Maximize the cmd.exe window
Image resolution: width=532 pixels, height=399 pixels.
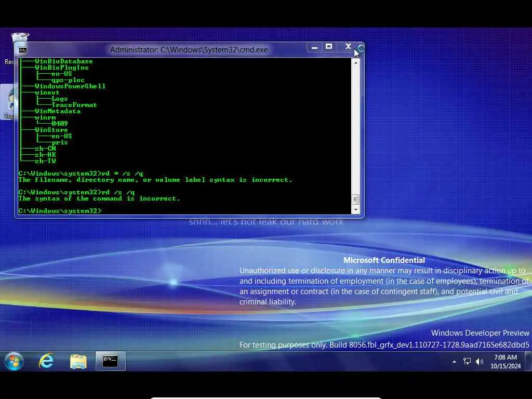pos(329,47)
